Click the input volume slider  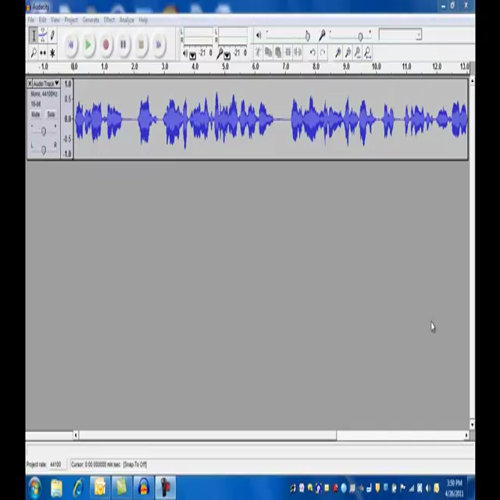point(351,35)
